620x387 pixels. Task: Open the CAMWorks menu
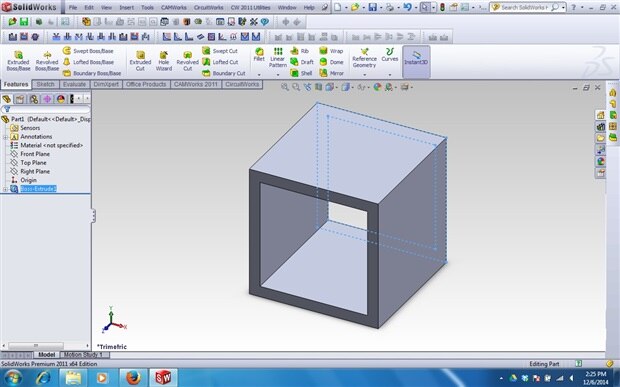174,8
